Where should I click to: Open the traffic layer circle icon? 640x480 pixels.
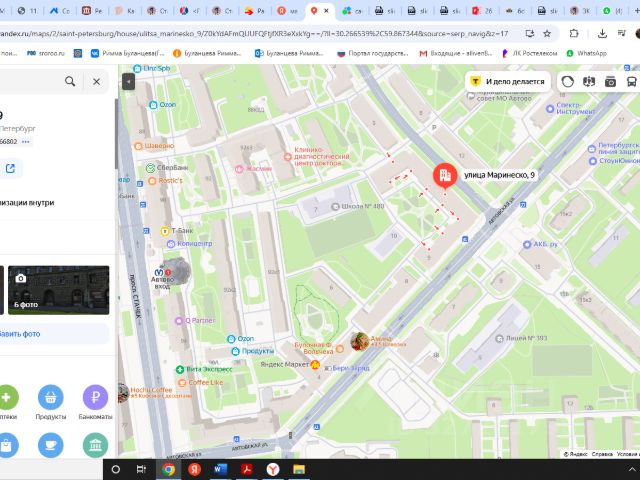[567, 82]
